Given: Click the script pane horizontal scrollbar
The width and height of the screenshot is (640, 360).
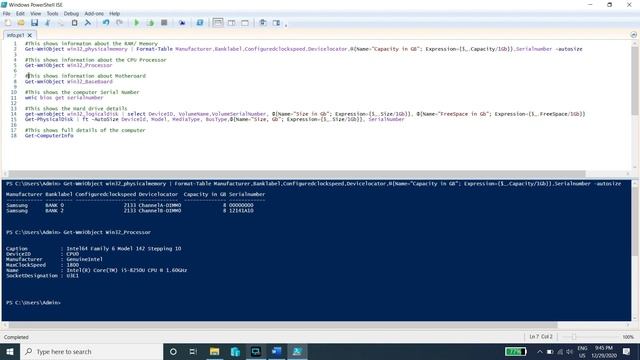Looking at the screenshot, I should click(x=297, y=174).
